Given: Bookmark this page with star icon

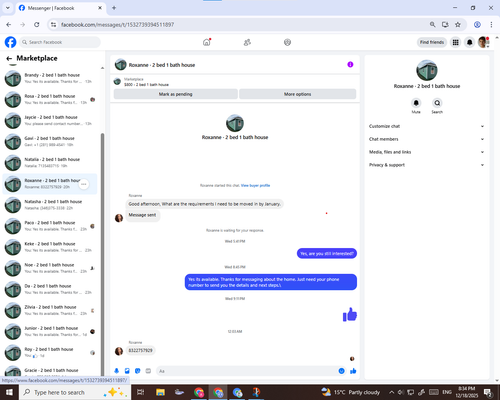Looking at the screenshot, I should (x=458, y=25).
